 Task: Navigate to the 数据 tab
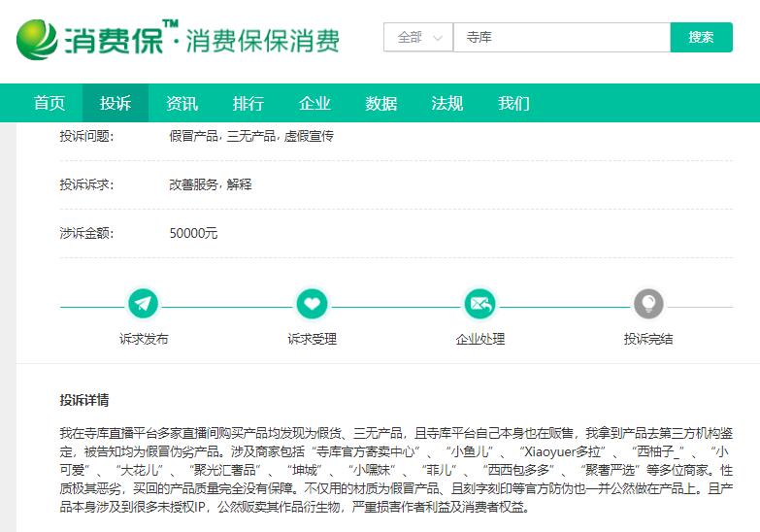[x=380, y=104]
